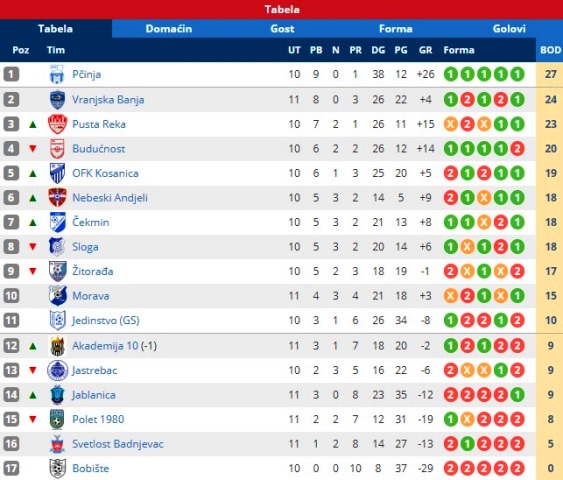Click the Vranjska Banja team logo
Image resolution: width=563 pixels, height=480 pixels.
click(x=57, y=99)
